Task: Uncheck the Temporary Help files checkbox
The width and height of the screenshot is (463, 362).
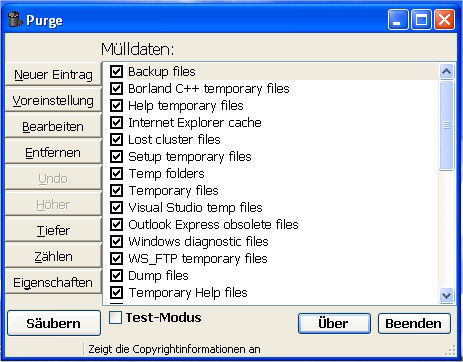Action: point(116,292)
